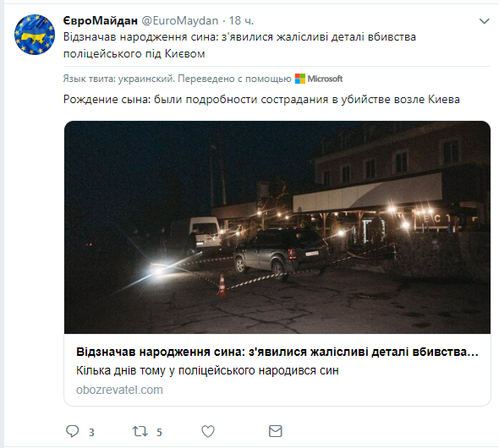Retweet this post using the arrows icon
499x448 pixels.
pos(140,431)
